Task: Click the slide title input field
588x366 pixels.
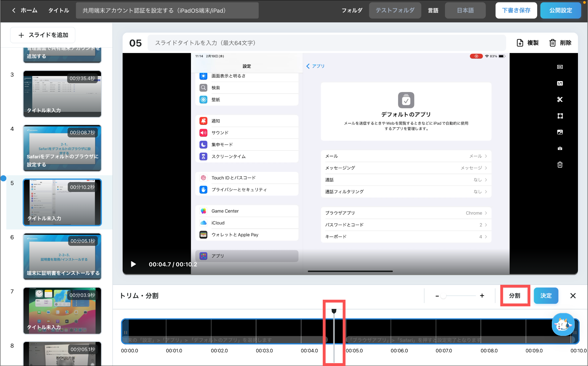Action: click(x=326, y=43)
